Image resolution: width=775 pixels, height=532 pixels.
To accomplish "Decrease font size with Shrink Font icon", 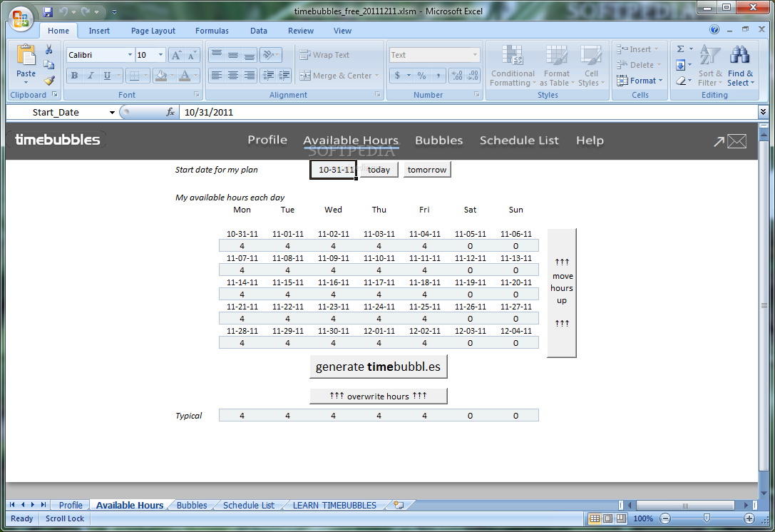I will coord(191,55).
